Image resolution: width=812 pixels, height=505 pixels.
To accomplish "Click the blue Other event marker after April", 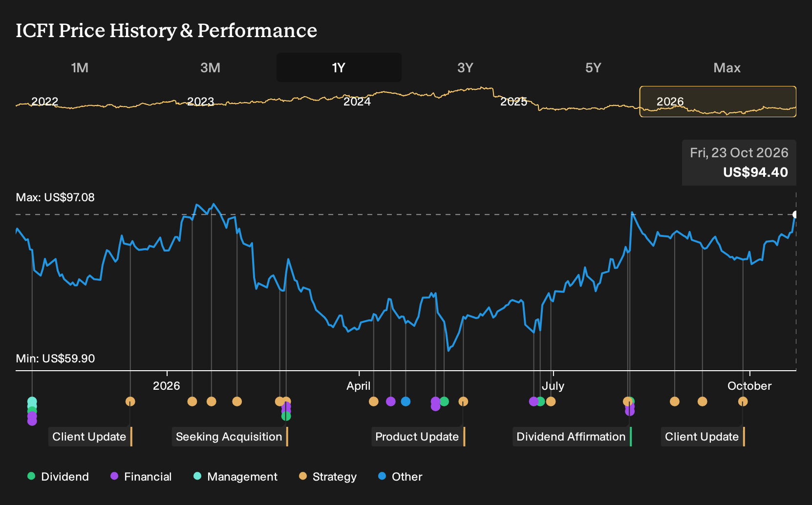I will point(406,401).
